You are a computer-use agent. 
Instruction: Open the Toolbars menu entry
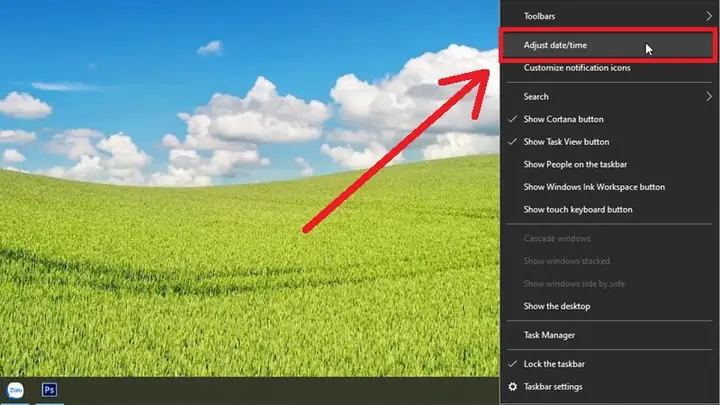point(539,16)
